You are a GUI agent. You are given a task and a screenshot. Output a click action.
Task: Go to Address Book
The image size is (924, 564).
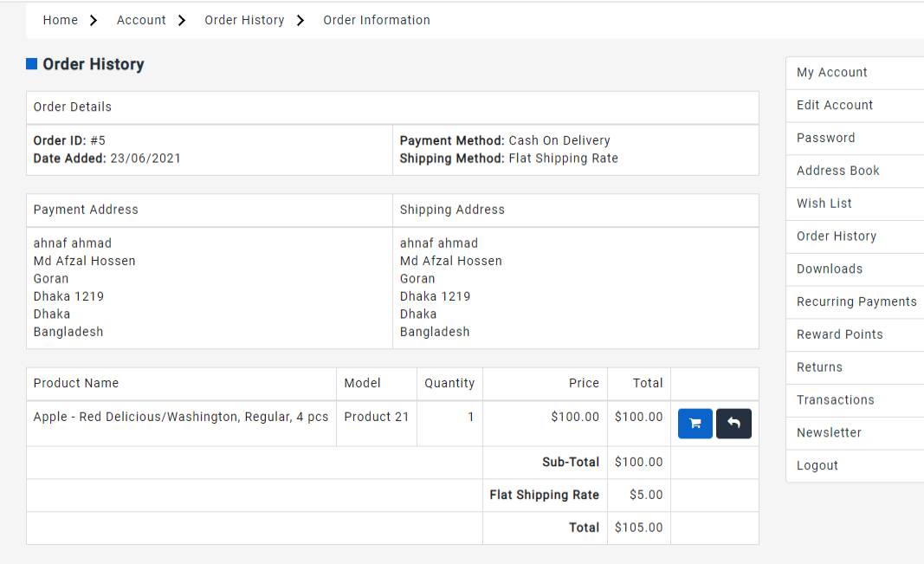point(838,171)
